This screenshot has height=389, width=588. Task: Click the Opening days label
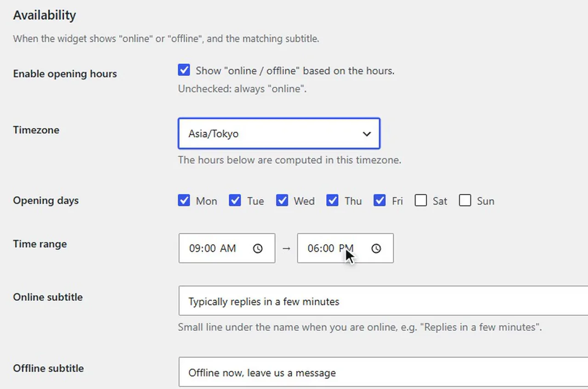tap(46, 201)
